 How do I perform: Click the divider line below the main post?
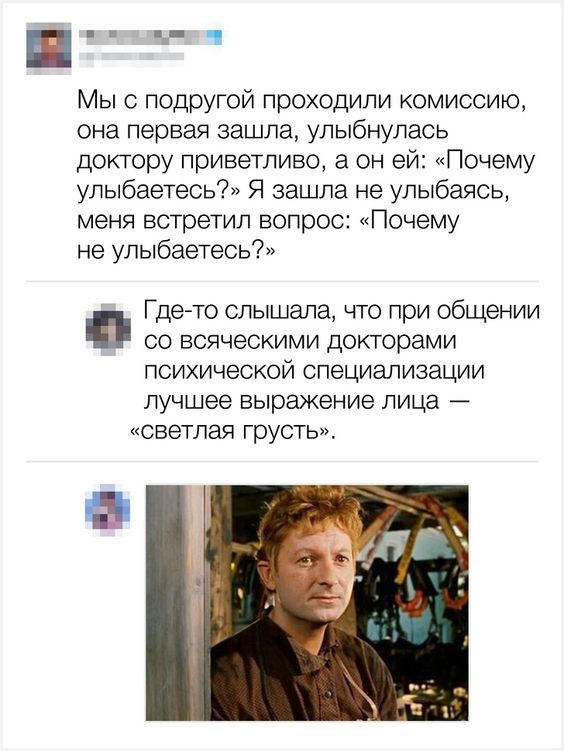pos(282,282)
